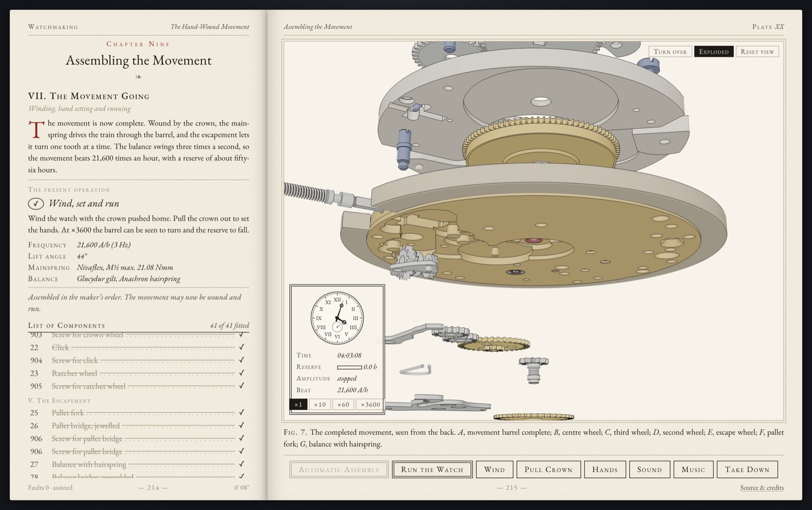Click Run the Watch
This screenshot has width=812, height=510.
[432, 469]
